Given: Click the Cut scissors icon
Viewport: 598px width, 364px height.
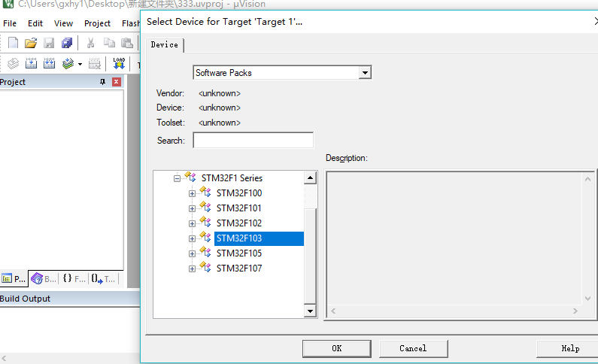Looking at the screenshot, I should (x=91, y=43).
